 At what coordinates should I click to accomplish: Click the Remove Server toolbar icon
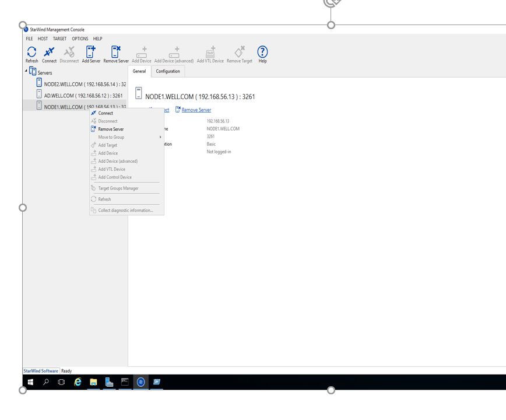[116, 54]
